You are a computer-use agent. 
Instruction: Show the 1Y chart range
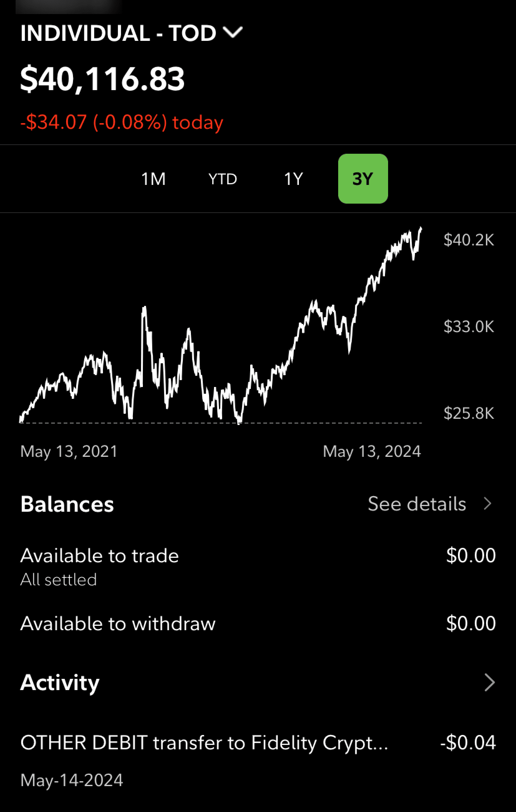pos(294,179)
